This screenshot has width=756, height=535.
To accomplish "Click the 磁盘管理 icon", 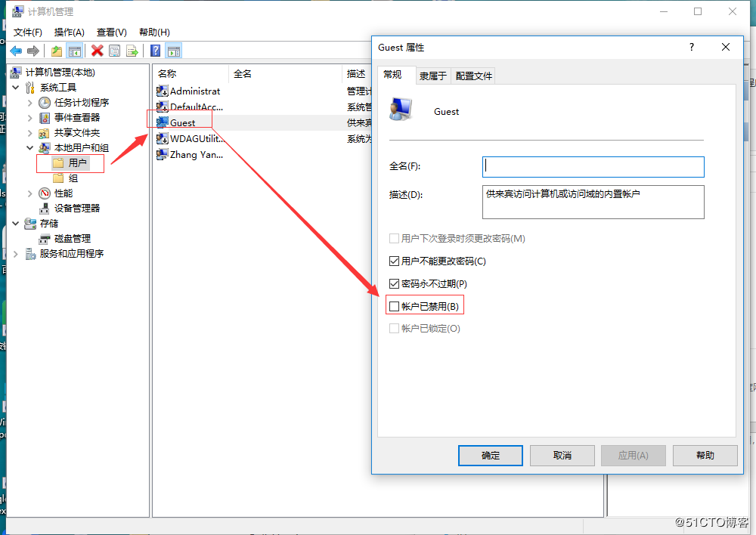I will coord(45,239).
